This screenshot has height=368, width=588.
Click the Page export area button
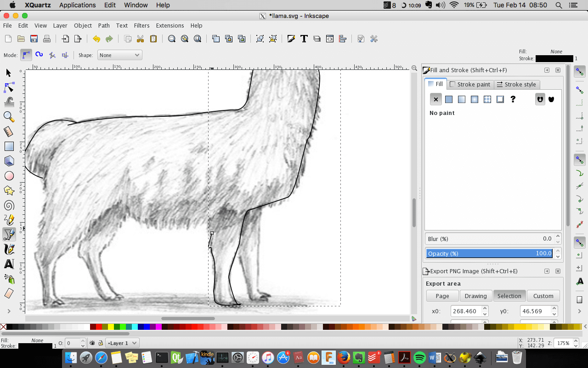[442, 296]
